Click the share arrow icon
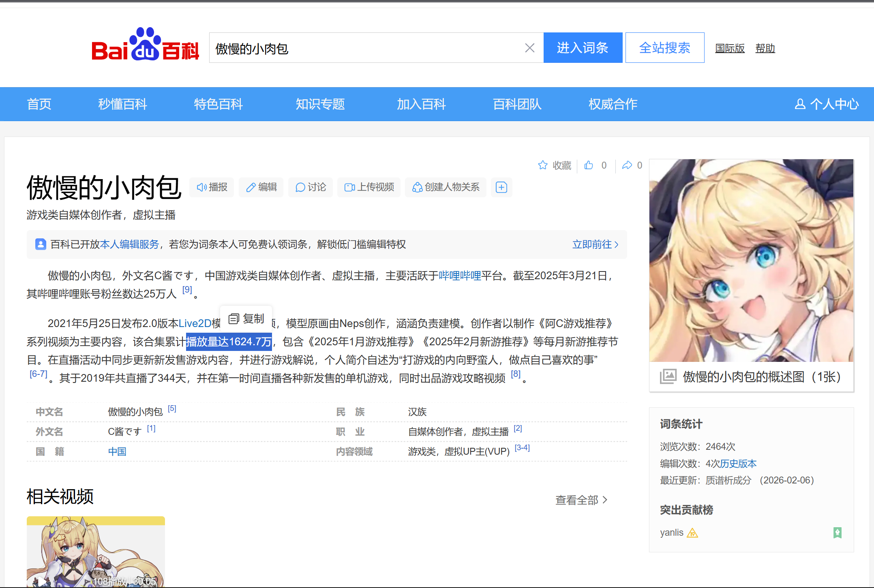Screen dimensions: 874x588 (627, 165)
